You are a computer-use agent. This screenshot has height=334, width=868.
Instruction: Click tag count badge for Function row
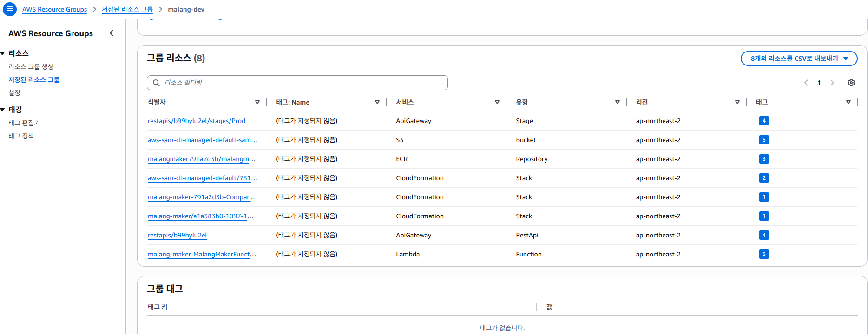[x=764, y=254]
